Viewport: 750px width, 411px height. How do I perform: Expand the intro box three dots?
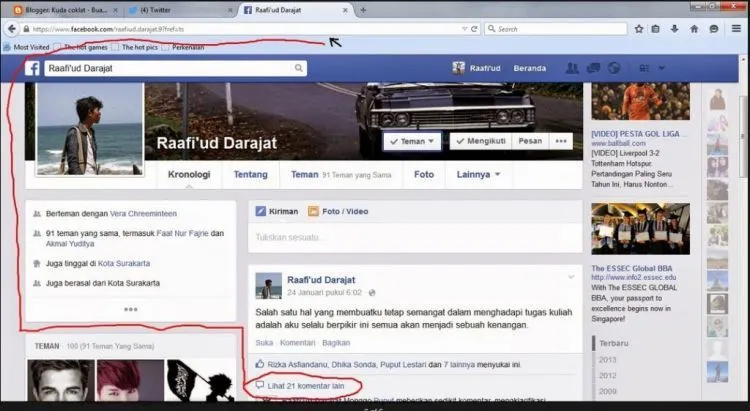coord(131,310)
